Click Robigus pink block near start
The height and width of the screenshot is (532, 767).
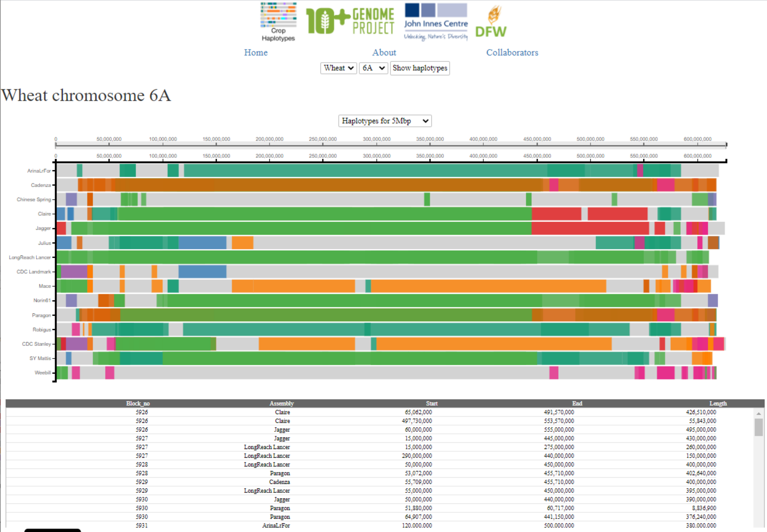pyautogui.click(x=76, y=329)
